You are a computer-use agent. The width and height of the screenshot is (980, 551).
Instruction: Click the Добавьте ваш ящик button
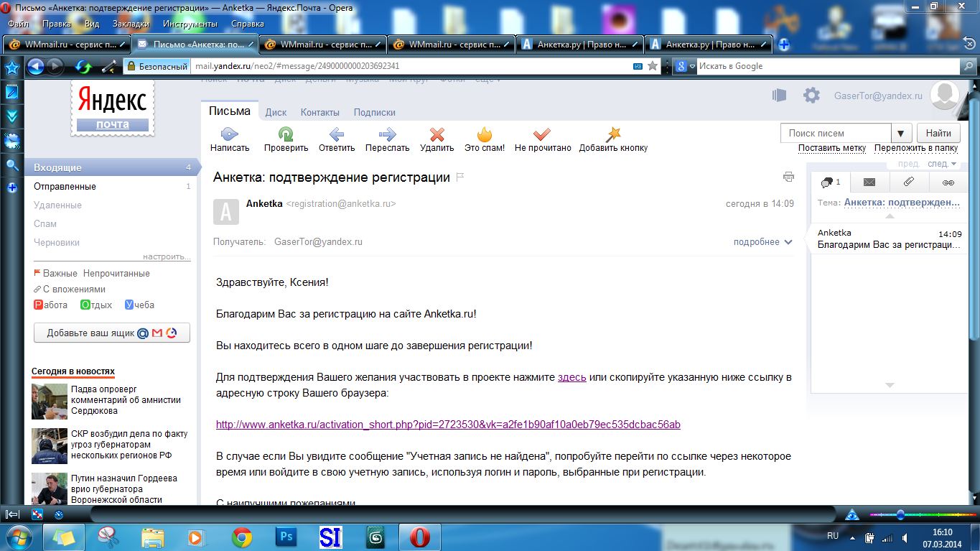click(112, 333)
